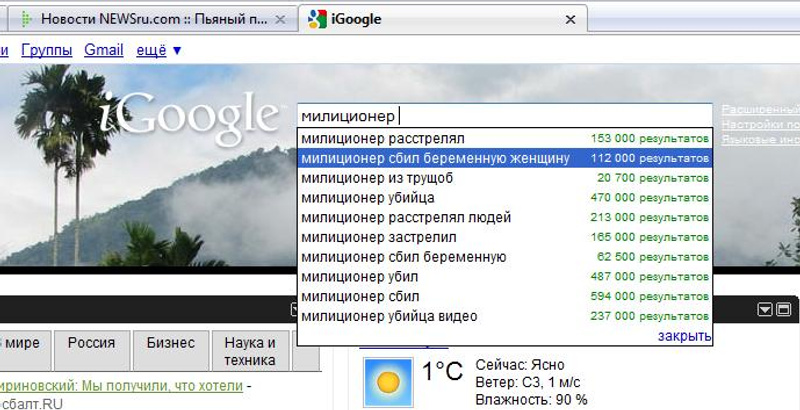
Task: Click the Ветер: СЗ, 1 м/с text
Action: 528,382
